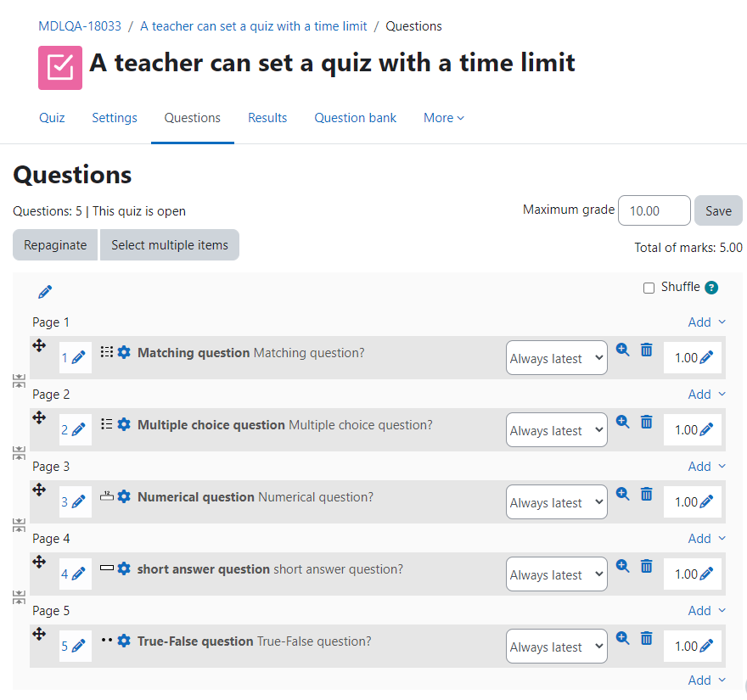747x700 pixels.
Task: Click the section heading edit pencil
Action: click(45, 292)
